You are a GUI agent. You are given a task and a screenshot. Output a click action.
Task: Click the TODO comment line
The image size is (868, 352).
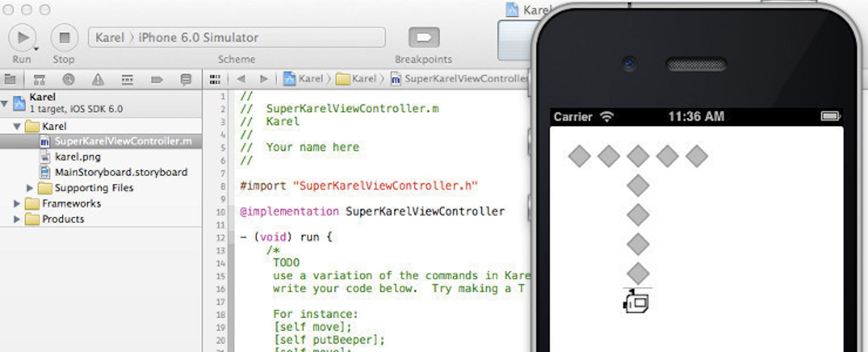coord(286,263)
